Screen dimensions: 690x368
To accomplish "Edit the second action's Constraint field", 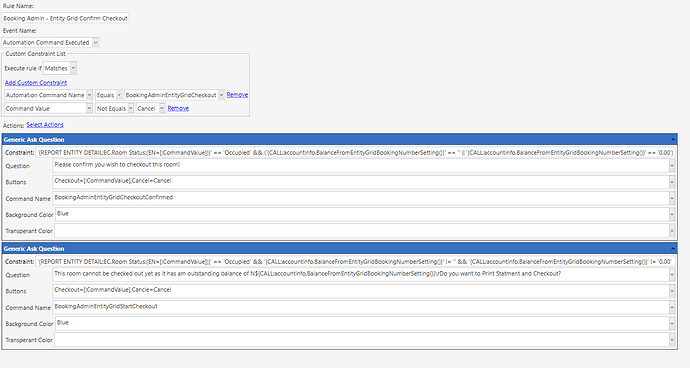I will [x=355, y=261].
